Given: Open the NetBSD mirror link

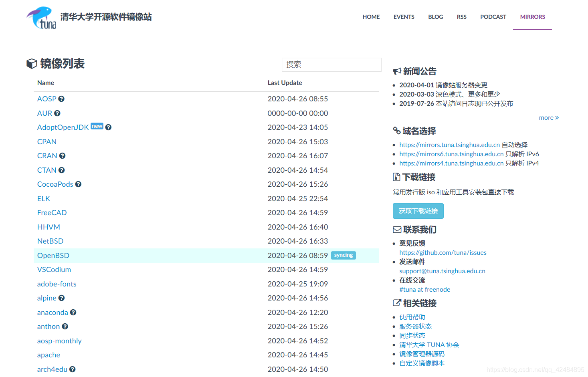Looking at the screenshot, I should tap(51, 241).
